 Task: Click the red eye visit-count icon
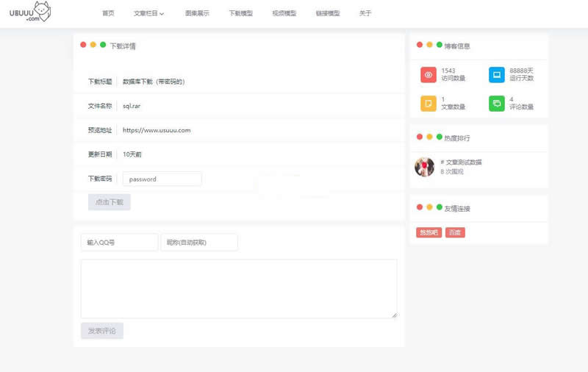[x=429, y=75]
